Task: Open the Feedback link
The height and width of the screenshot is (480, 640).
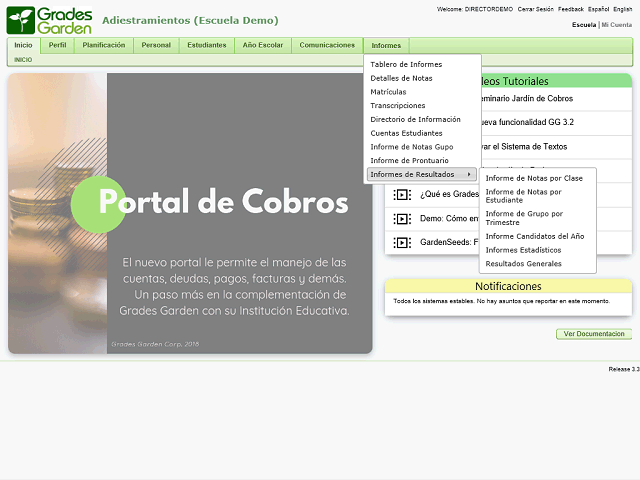Action: tap(571, 9)
